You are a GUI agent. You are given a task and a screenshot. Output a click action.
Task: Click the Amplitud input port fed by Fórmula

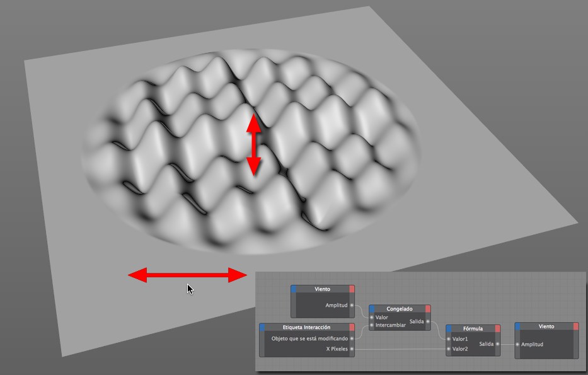(x=517, y=344)
